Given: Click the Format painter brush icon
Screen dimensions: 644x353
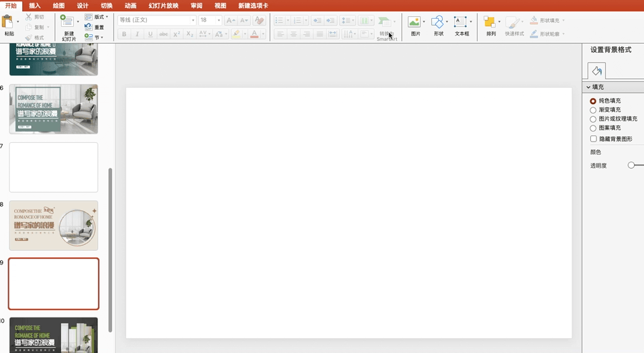Looking at the screenshot, I should coord(28,38).
